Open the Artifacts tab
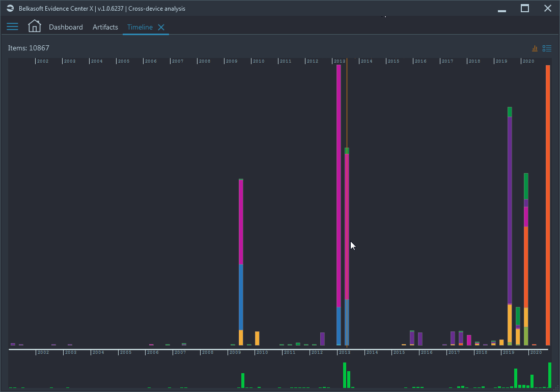 click(x=105, y=27)
